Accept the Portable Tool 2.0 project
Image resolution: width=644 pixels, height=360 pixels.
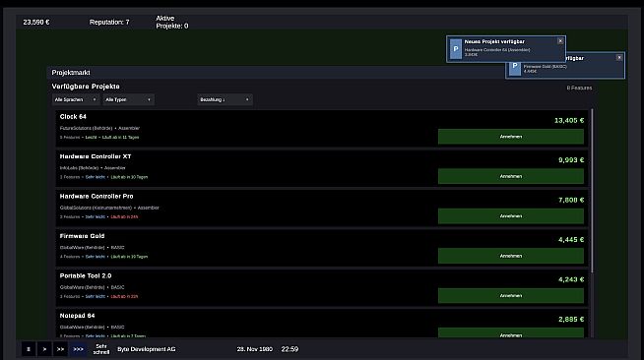[x=510, y=296]
